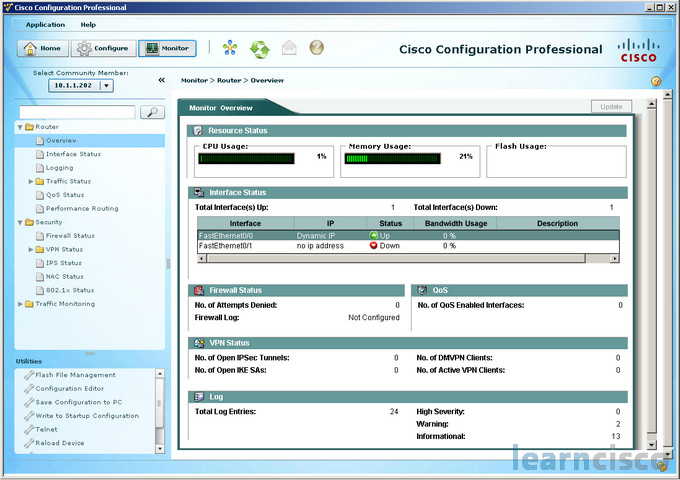Open Performance Routing in the tree
The width and height of the screenshot is (680, 480).
point(82,209)
